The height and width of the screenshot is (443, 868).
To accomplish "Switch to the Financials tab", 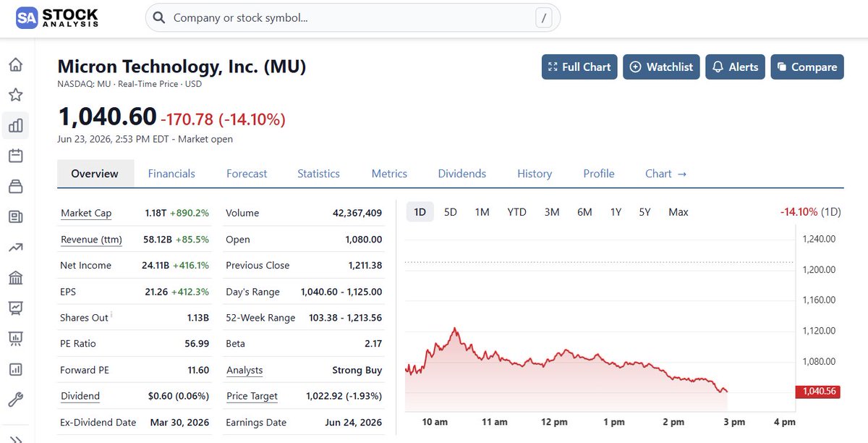I will [x=171, y=174].
